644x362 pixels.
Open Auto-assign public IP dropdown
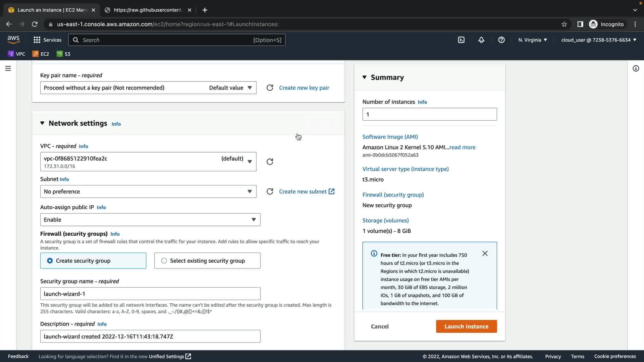coord(150,220)
